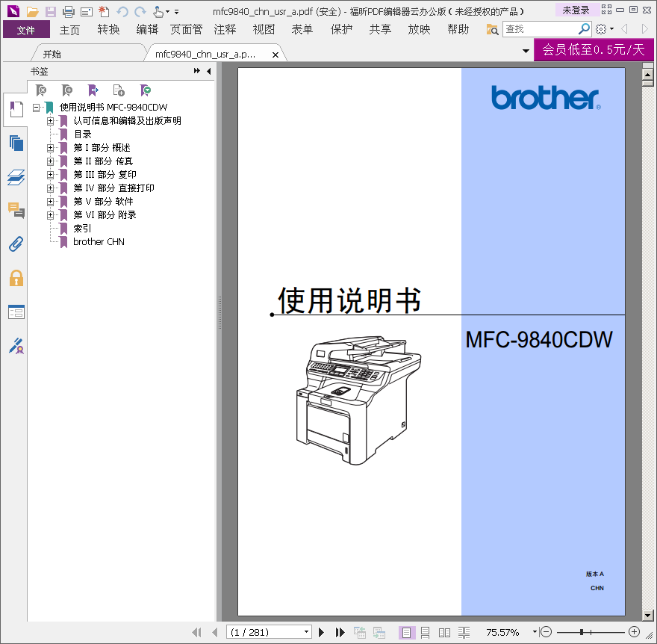Enable facing two-page view mode
This screenshot has height=644, width=657.
444,632
